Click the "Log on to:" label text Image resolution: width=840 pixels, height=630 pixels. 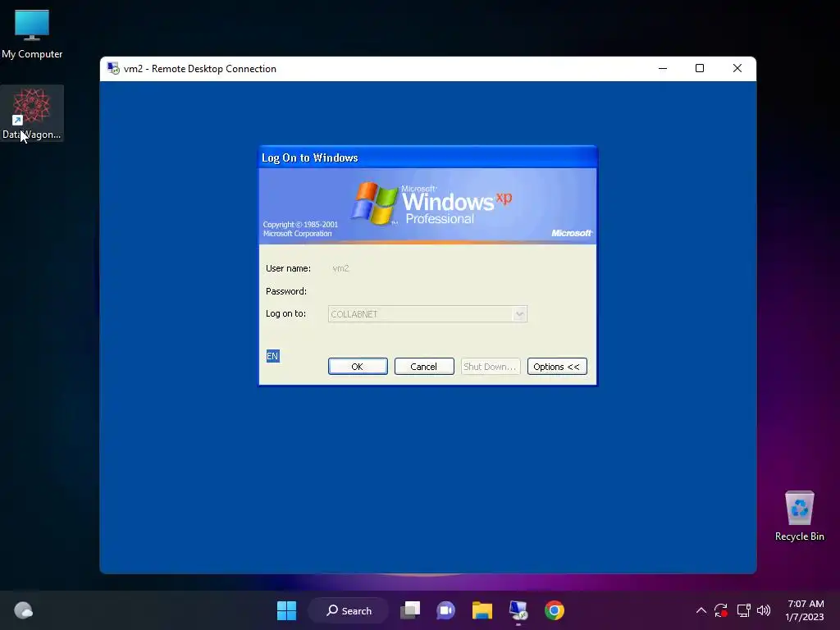285,313
